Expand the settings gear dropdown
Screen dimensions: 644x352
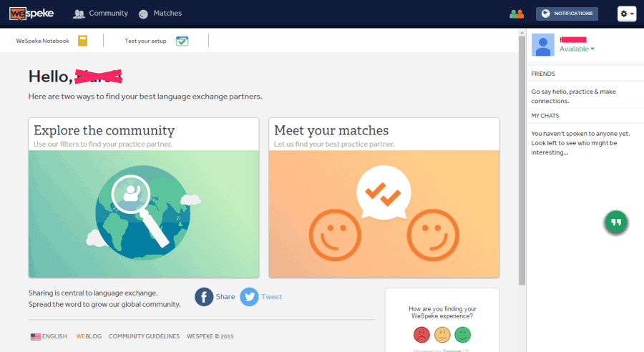click(x=627, y=14)
